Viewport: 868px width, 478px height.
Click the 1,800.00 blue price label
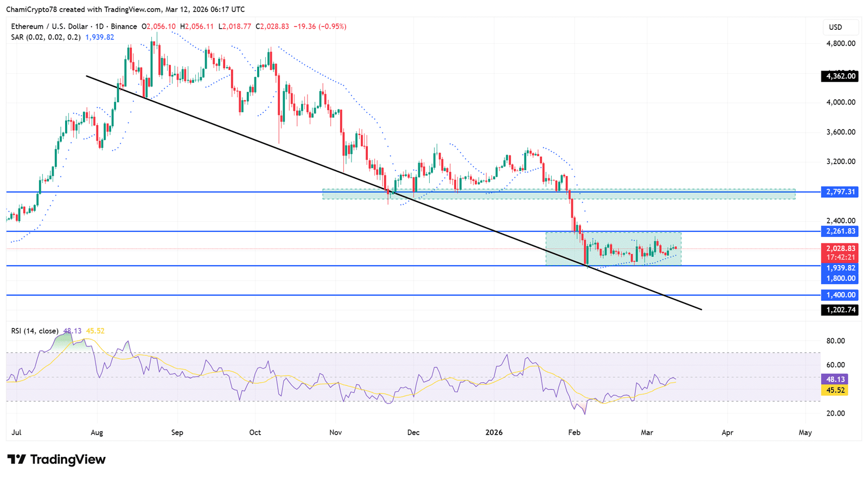point(840,279)
